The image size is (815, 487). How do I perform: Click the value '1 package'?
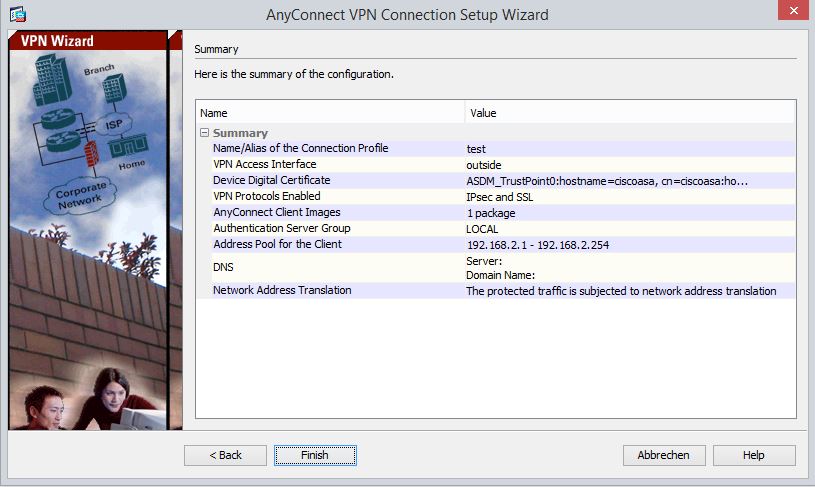tap(491, 214)
